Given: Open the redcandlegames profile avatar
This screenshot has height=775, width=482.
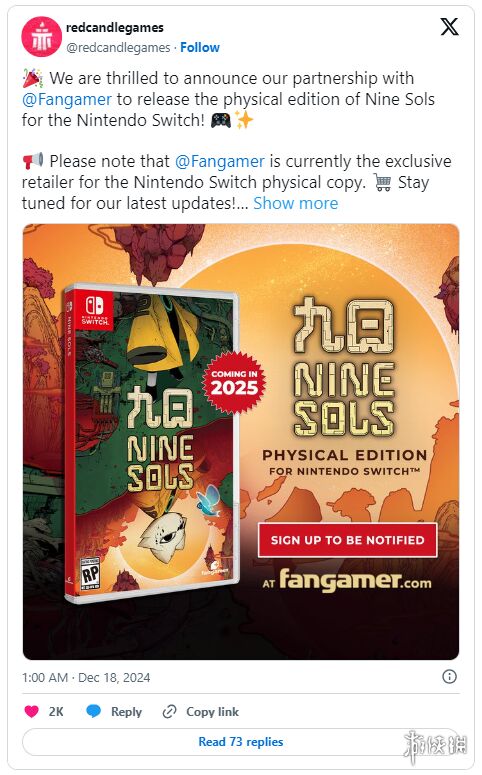Looking at the screenshot, I should pyautogui.click(x=42, y=37).
